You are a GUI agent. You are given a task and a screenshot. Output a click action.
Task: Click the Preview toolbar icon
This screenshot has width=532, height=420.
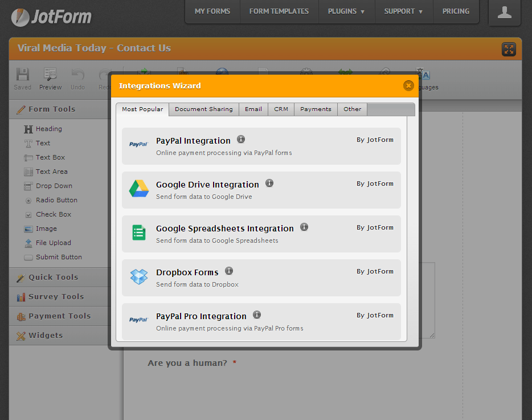(50, 79)
